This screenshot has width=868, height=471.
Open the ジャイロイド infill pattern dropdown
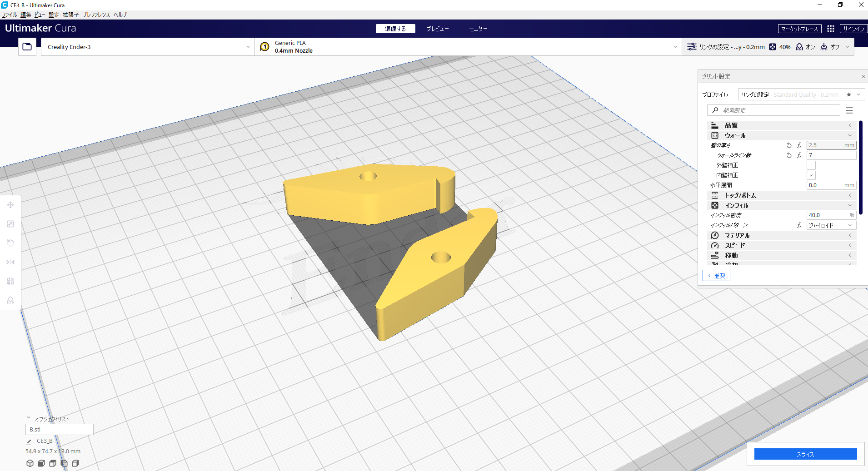[831, 225]
